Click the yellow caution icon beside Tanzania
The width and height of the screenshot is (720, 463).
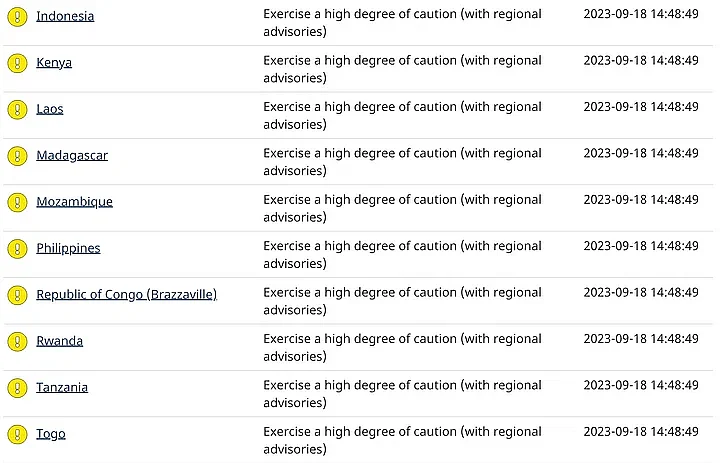pos(17,388)
